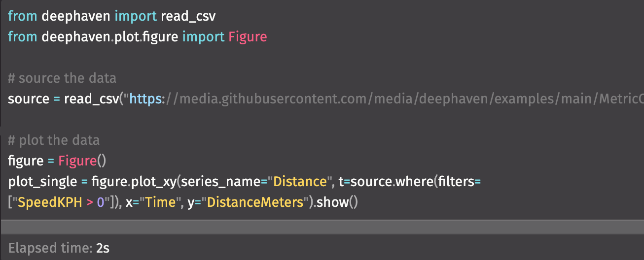Click the plot_xy method name
644x260 pixels.
tap(154, 182)
